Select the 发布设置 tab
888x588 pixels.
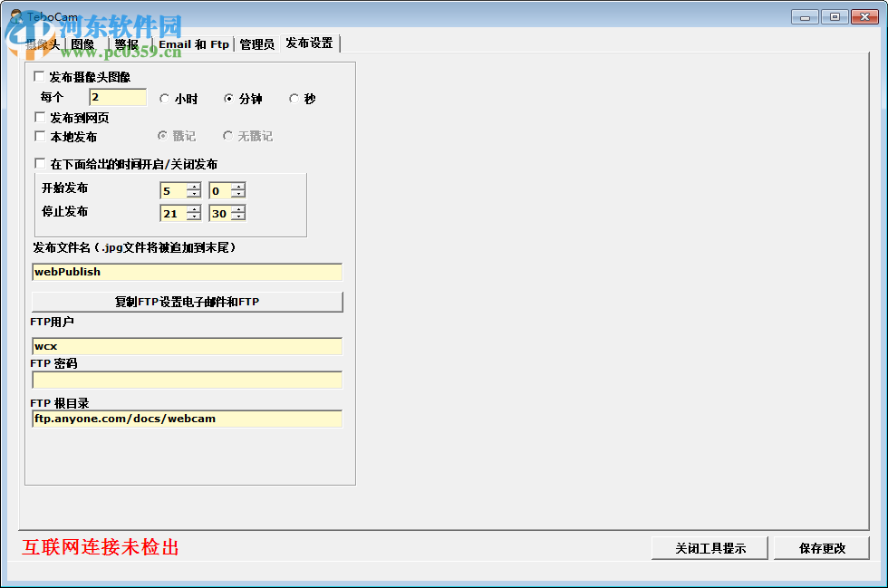[x=309, y=43]
